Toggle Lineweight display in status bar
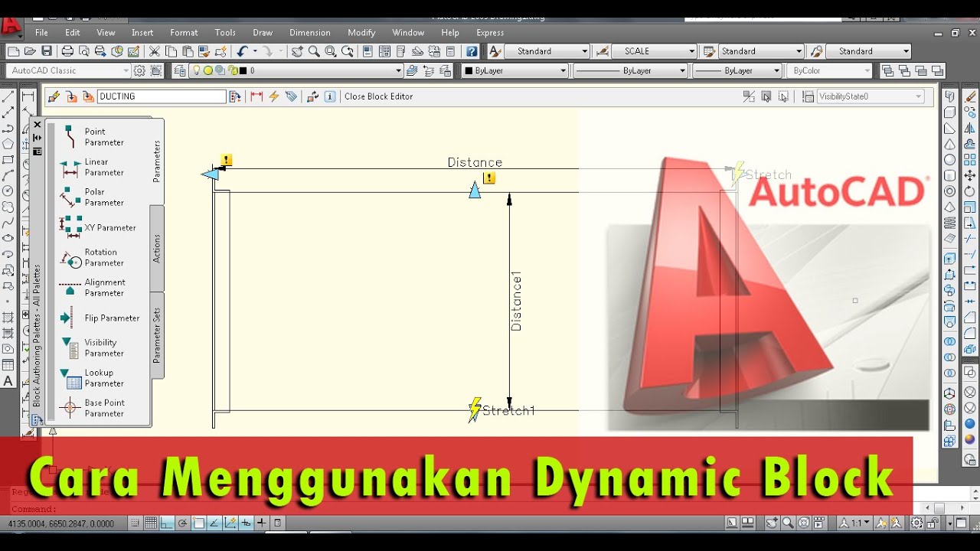 point(262,523)
